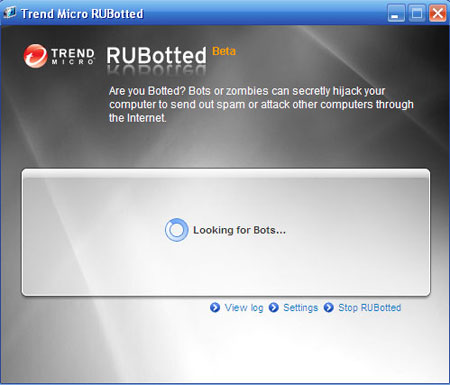Viewport: 450px width, 385px height.
Task: Click the arrow icon beside View log
Action: 215,307
